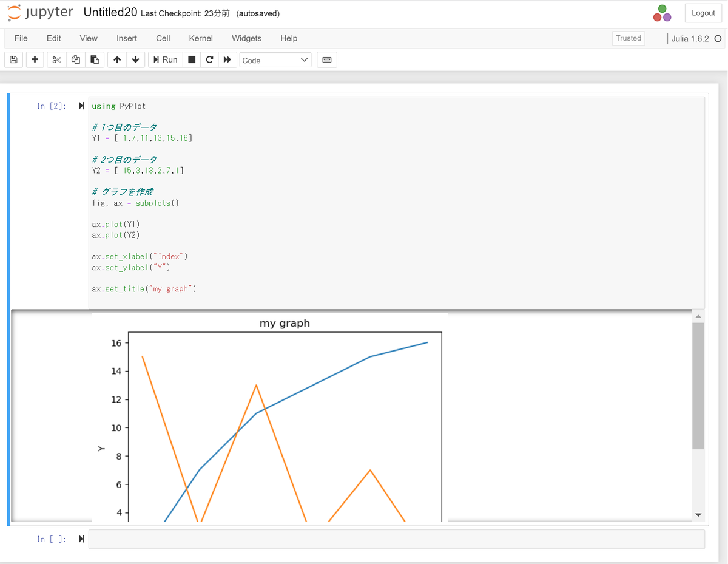Image resolution: width=728 pixels, height=564 pixels.
Task: Open the File menu
Action: pyautogui.click(x=21, y=38)
